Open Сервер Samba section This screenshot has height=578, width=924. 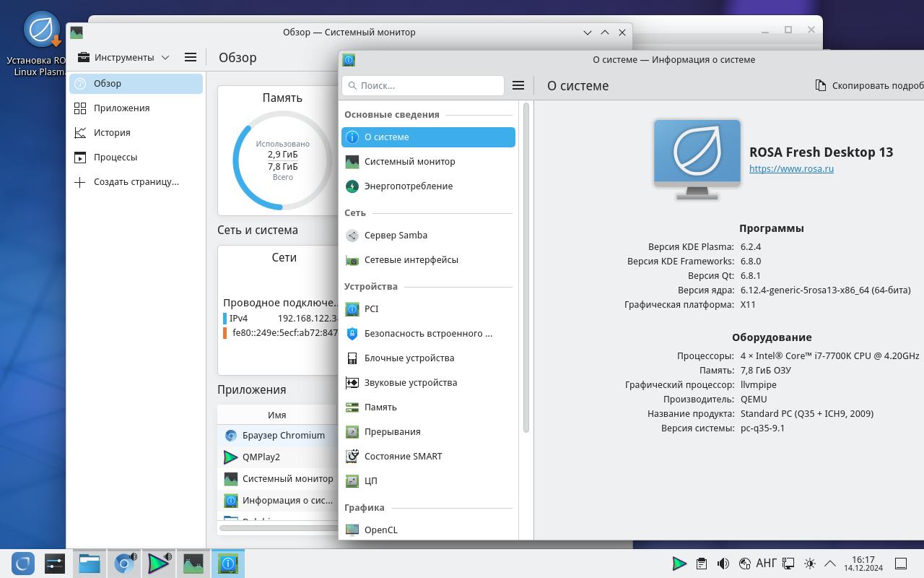point(396,235)
